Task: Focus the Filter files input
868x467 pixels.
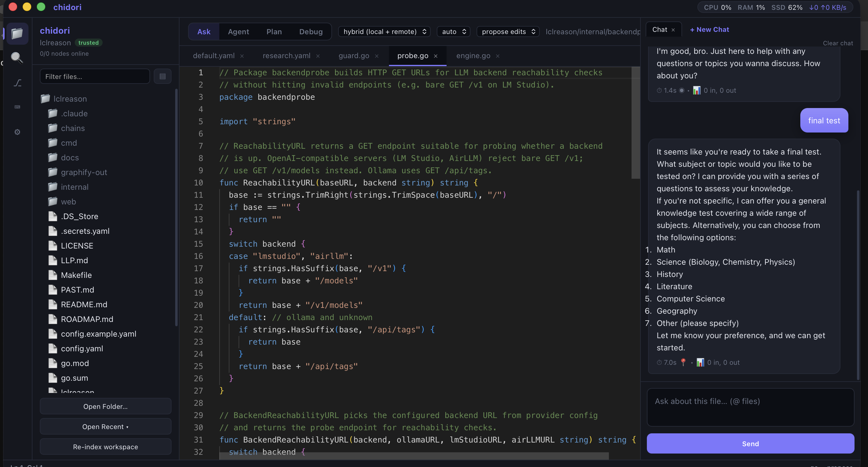Action: click(95, 77)
